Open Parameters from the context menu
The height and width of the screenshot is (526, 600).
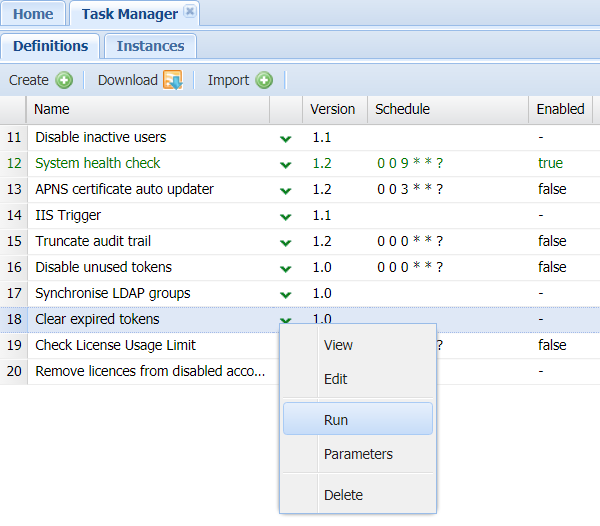(358, 454)
